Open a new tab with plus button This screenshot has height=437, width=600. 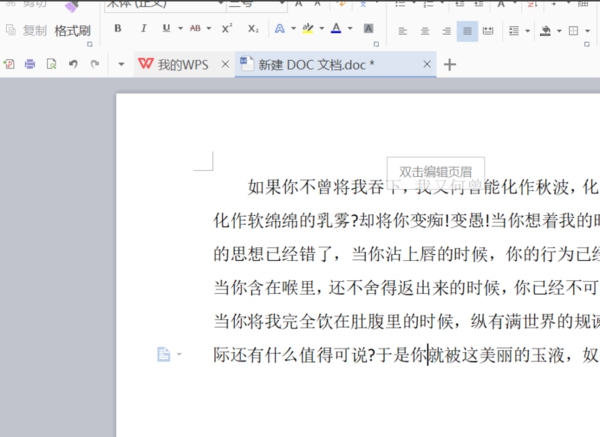[x=450, y=65]
